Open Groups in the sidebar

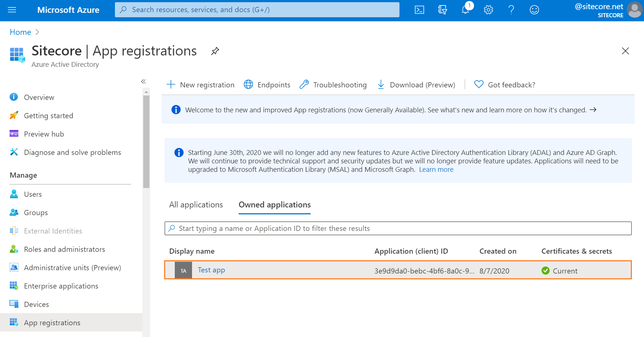pos(36,213)
